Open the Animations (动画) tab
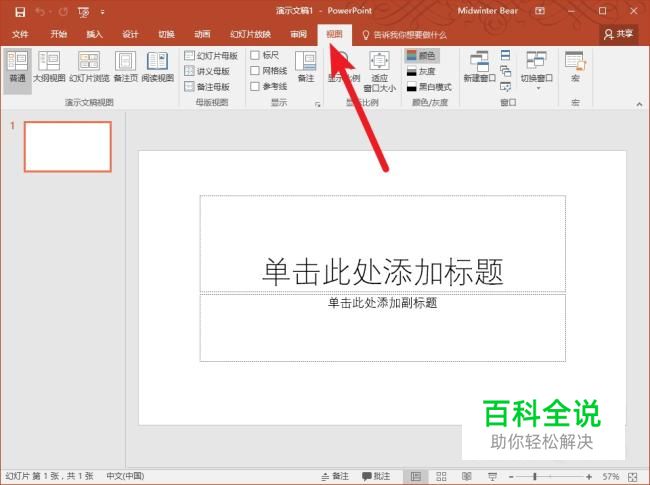The image size is (650, 485). pos(202,34)
